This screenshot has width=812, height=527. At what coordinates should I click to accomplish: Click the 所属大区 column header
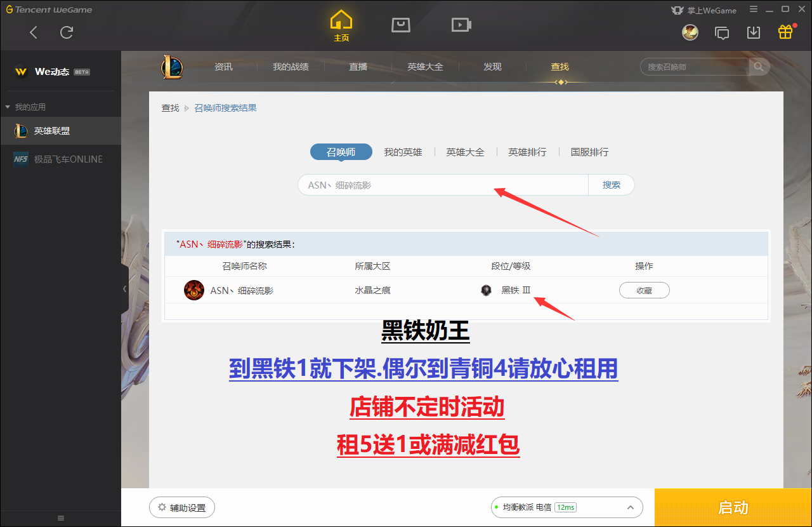tap(372, 266)
